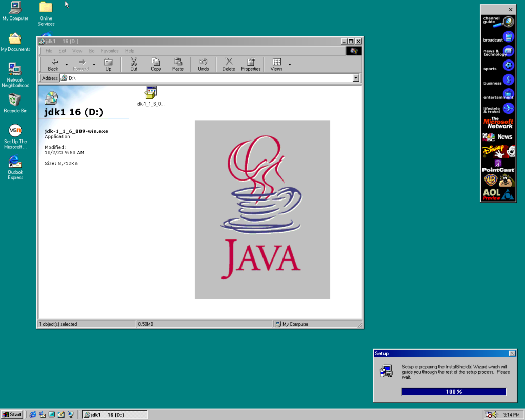
Task: Select the Network Neighborhood icon
Action: (x=15, y=75)
